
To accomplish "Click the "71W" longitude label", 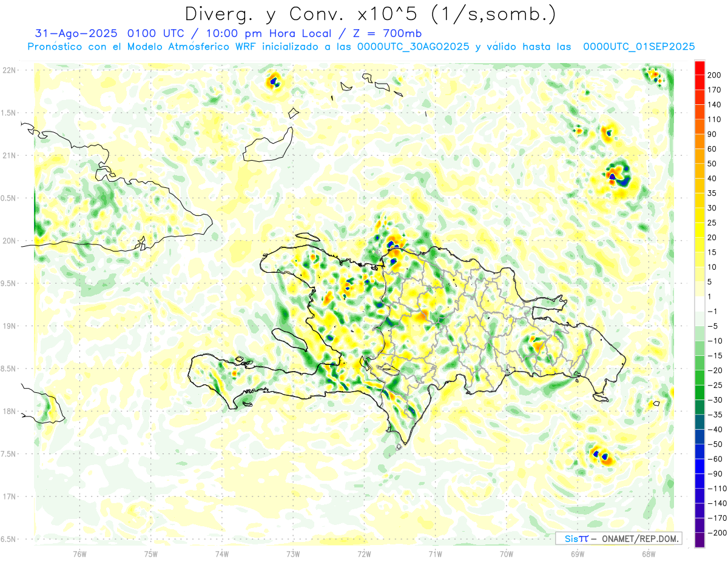I will click(x=435, y=554).
